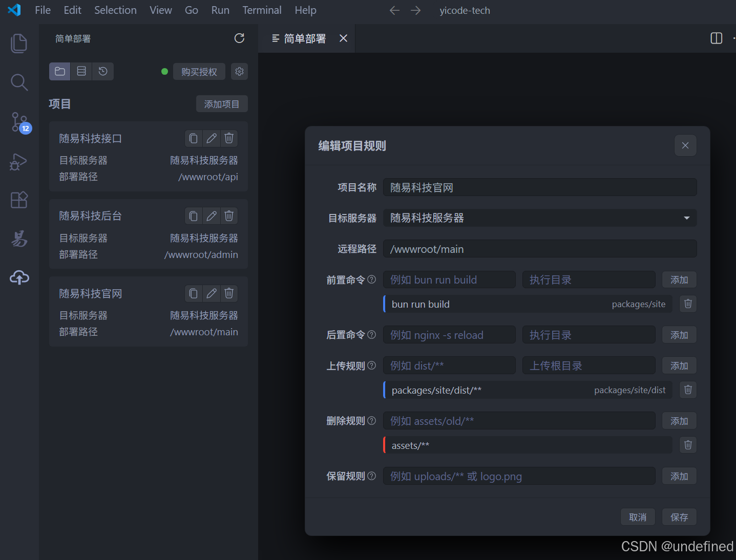Copy the 随易科技接口 project
736x560 pixels.
tap(194, 138)
